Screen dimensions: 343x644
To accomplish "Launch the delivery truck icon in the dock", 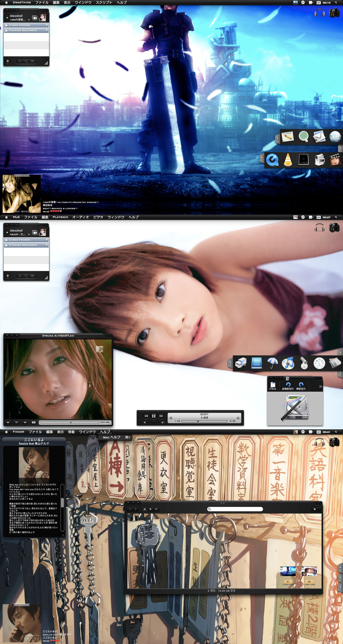I will point(241,363).
